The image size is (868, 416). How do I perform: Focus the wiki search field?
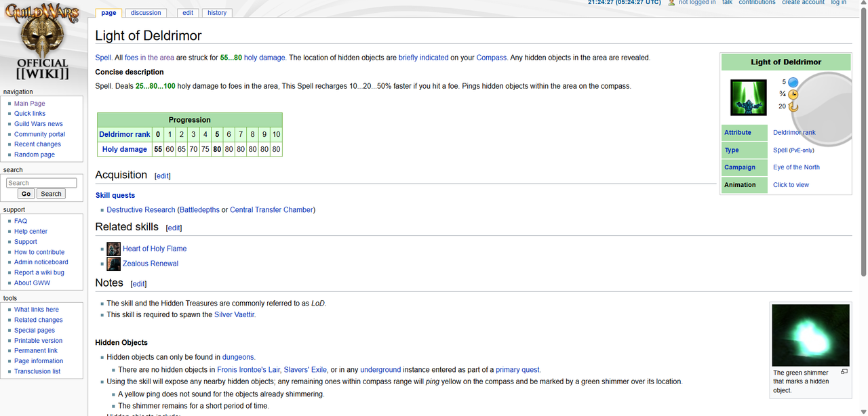point(41,183)
